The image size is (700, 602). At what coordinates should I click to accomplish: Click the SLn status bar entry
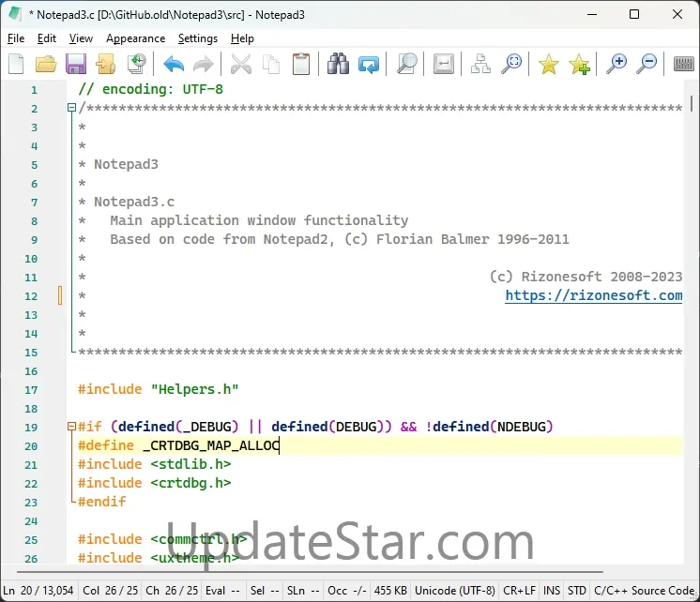[304, 591]
